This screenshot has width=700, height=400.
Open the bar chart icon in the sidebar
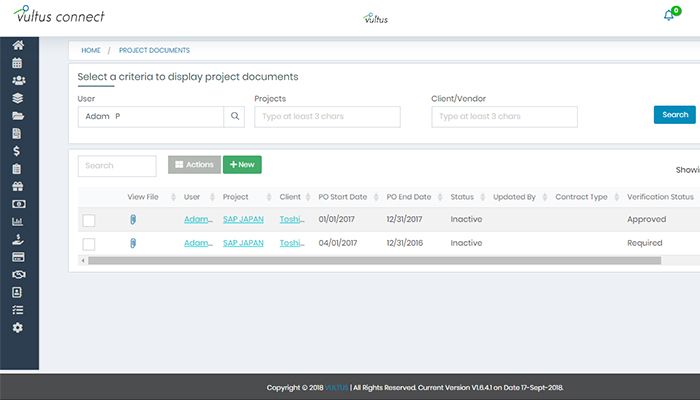click(x=17, y=221)
